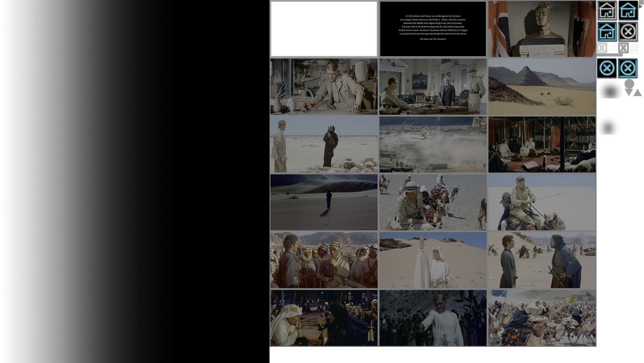Screen dimensions: 644x363
Task: Select thumbnail of man facing black-robed rifleman
Action: (x=324, y=145)
